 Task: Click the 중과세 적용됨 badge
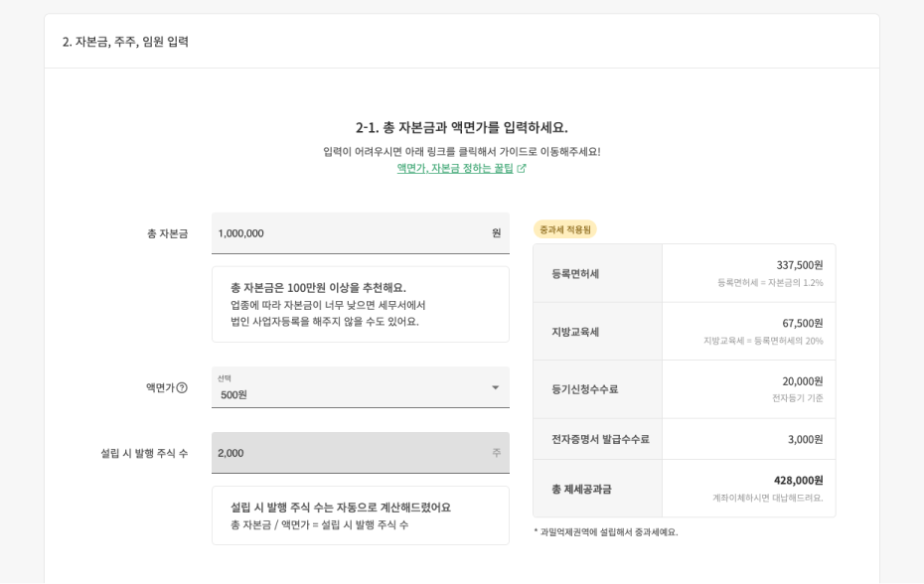[x=565, y=229]
